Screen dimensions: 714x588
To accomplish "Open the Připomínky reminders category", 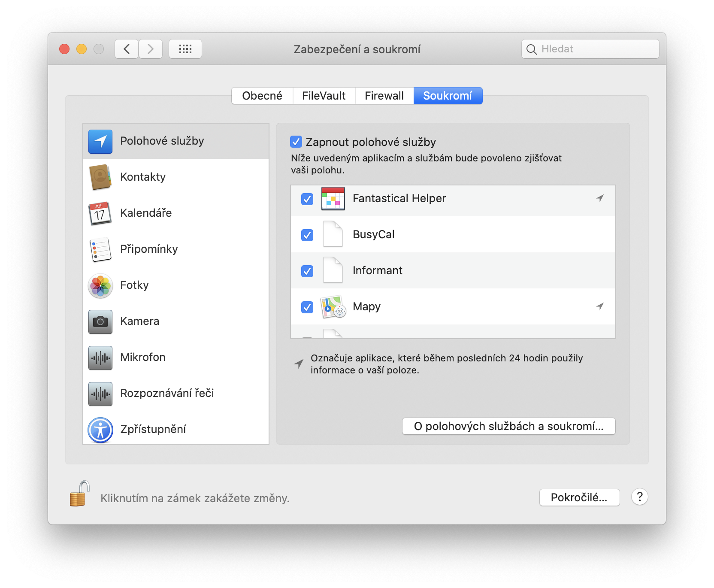I will (x=149, y=249).
